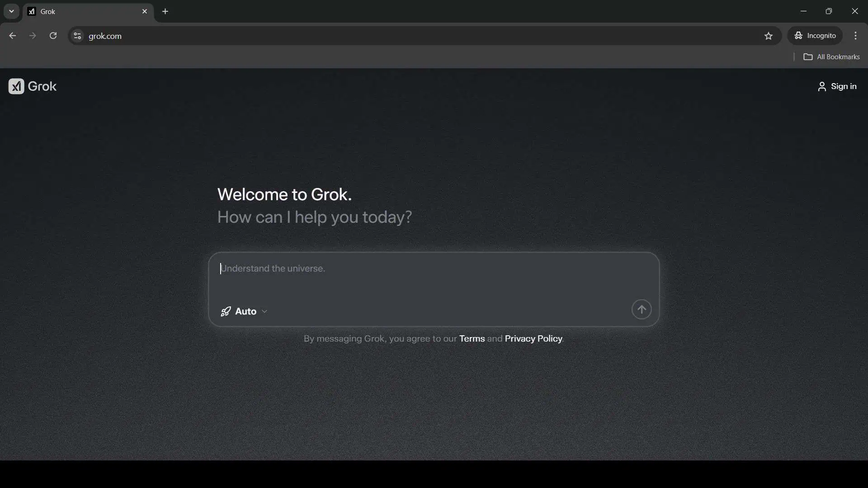Click the Sign in person icon
Image resolution: width=868 pixels, height=488 pixels.
pos(821,87)
